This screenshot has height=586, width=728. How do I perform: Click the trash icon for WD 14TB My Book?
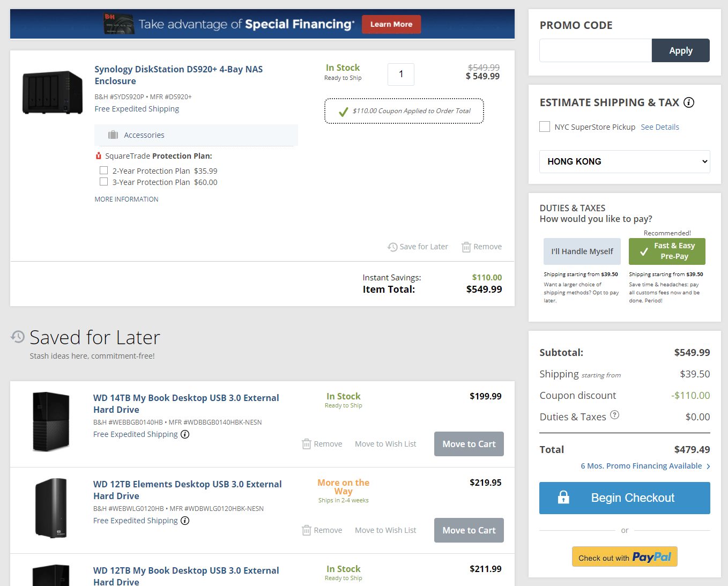click(307, 444)
